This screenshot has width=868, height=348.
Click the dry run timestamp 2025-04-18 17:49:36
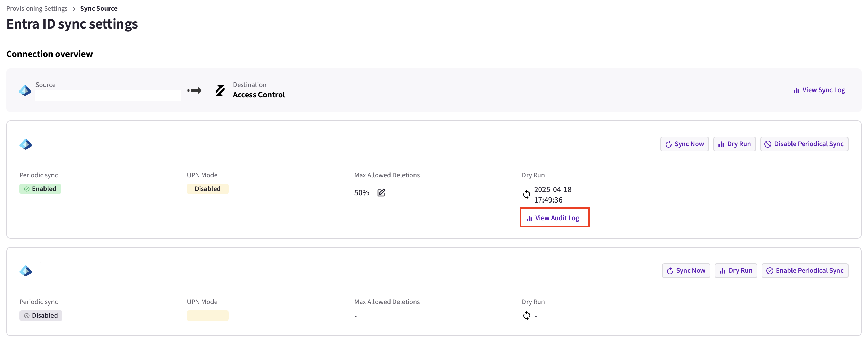pos(553,195)
